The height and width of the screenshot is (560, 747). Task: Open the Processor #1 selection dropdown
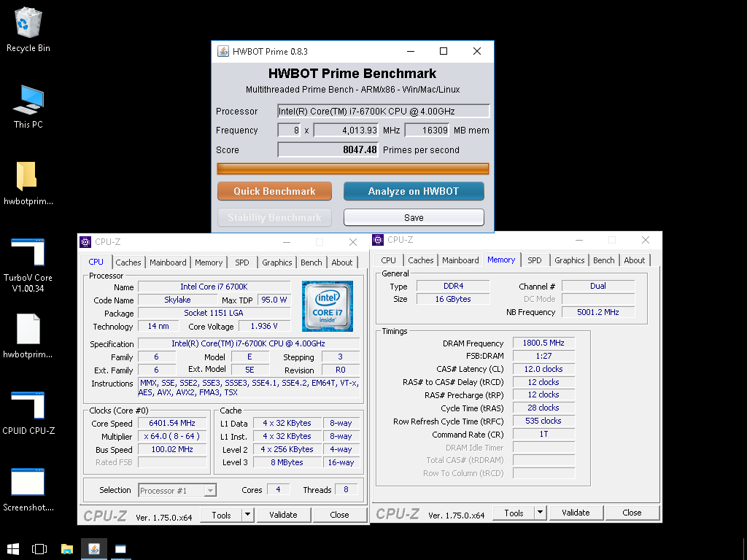coord(177,490)
